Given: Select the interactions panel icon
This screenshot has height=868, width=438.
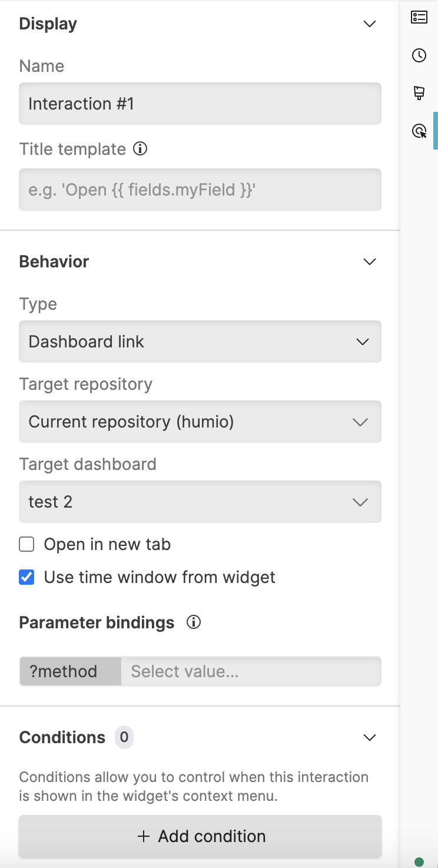Looking at the screenshot, I should point(419,131).
